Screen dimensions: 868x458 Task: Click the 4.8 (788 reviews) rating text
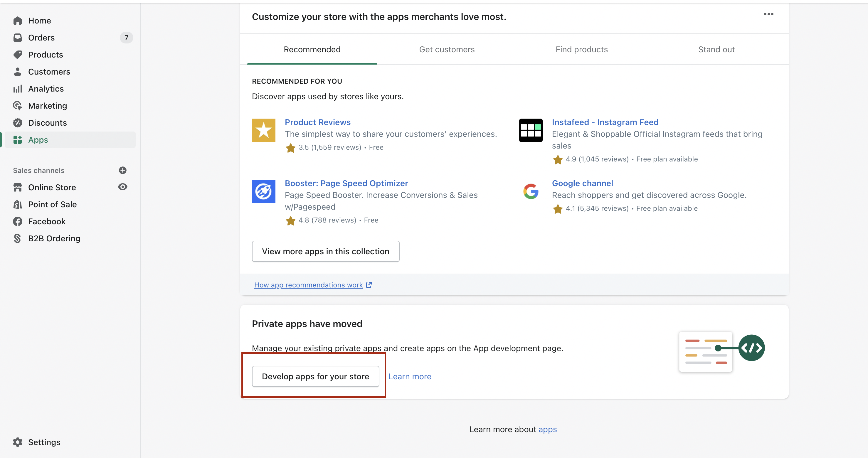pos(327,220)
